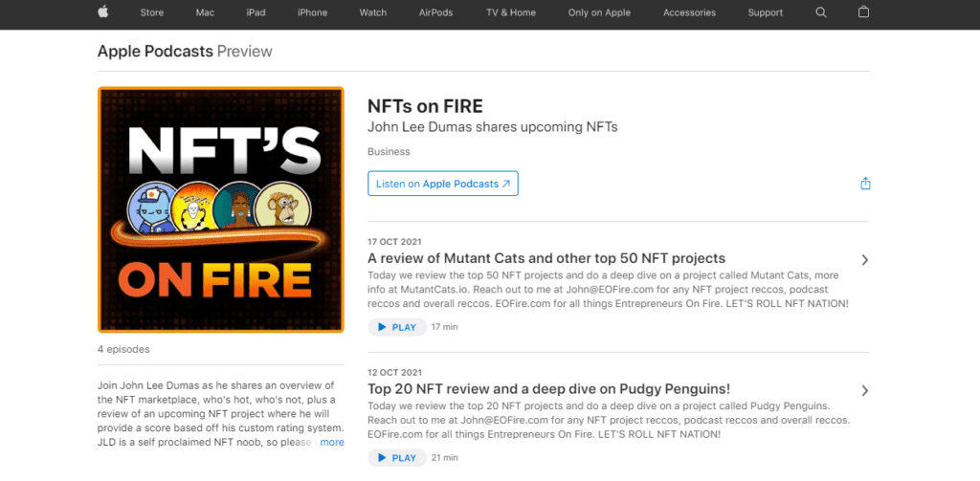Click the NFT's On Fire podcast artwork
Viewport: 980px width, 481px height.
tap(221, 209)
